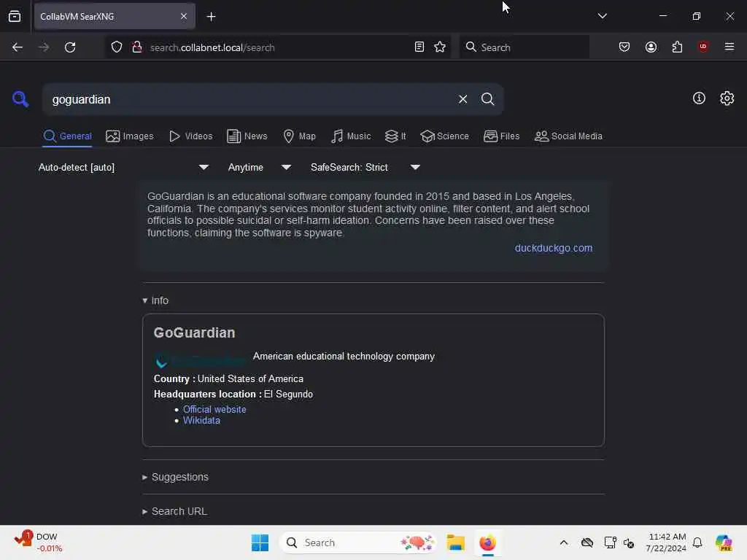Click the SearXNG magnifier logo

tap(20, 99)
